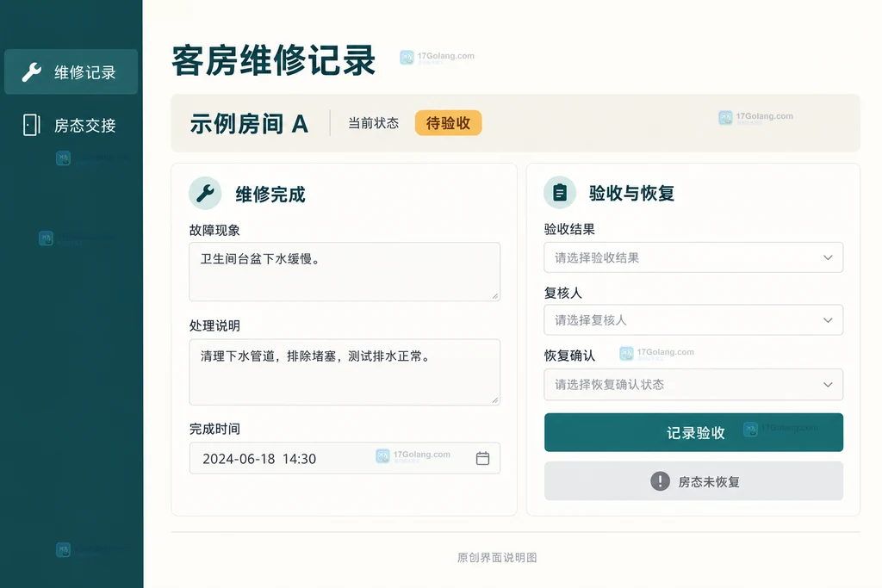
Task: Expand the chevron arrow of 请选择复核人
Action: pyautogui.click(x=828, y=320)
